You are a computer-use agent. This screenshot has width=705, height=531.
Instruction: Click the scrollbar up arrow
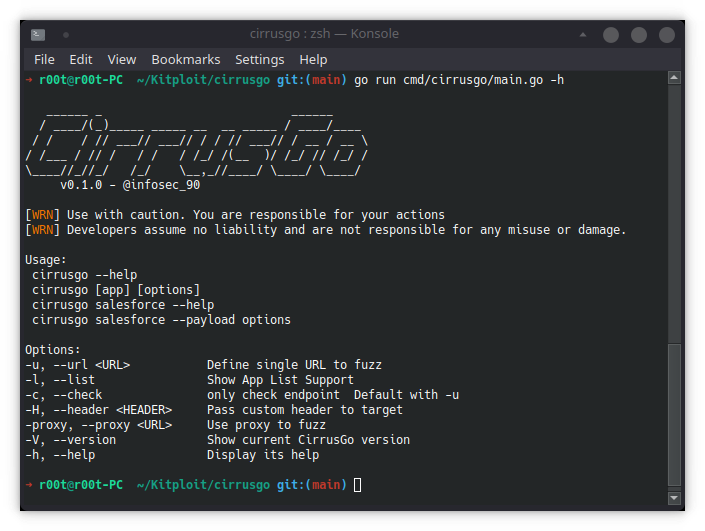pos(674,78)
